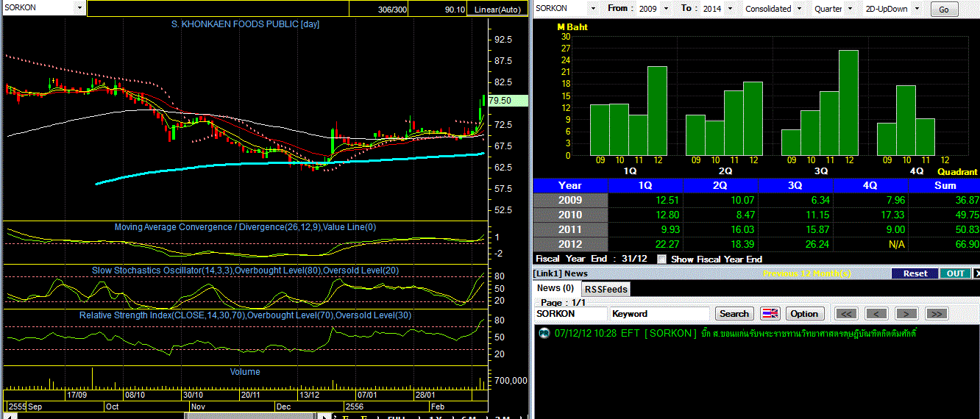
Task: Click the tallest 3Q bar for year 12
Action: pos(849,102)
